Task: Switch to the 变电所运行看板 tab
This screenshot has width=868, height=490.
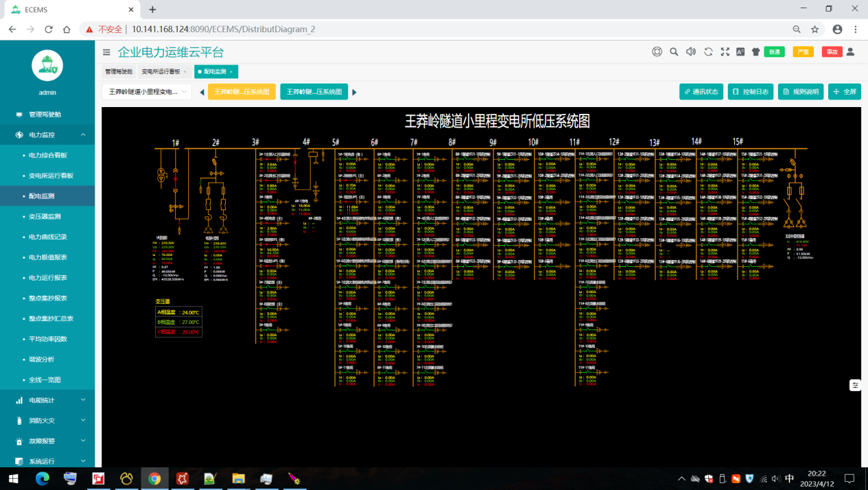Action: pos(161,71)
